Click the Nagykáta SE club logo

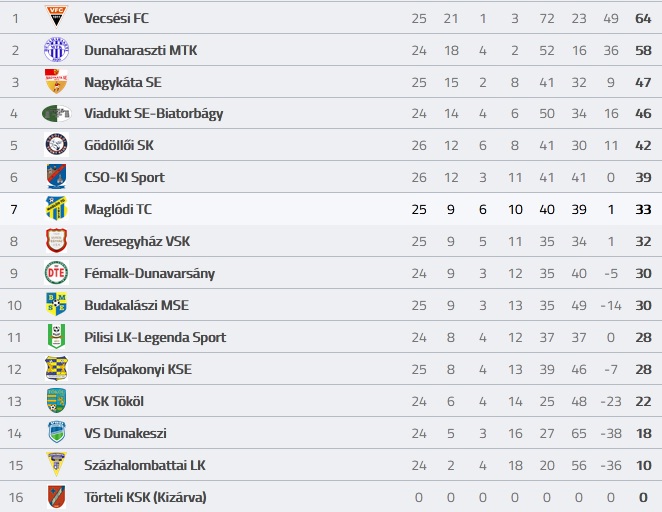pyautogui.click(x=56, y=81)
